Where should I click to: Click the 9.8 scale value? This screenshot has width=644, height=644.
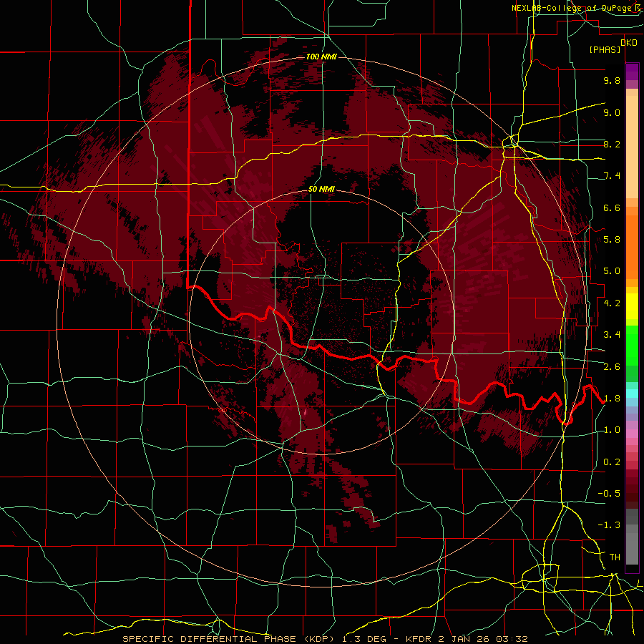coord(612,80)
